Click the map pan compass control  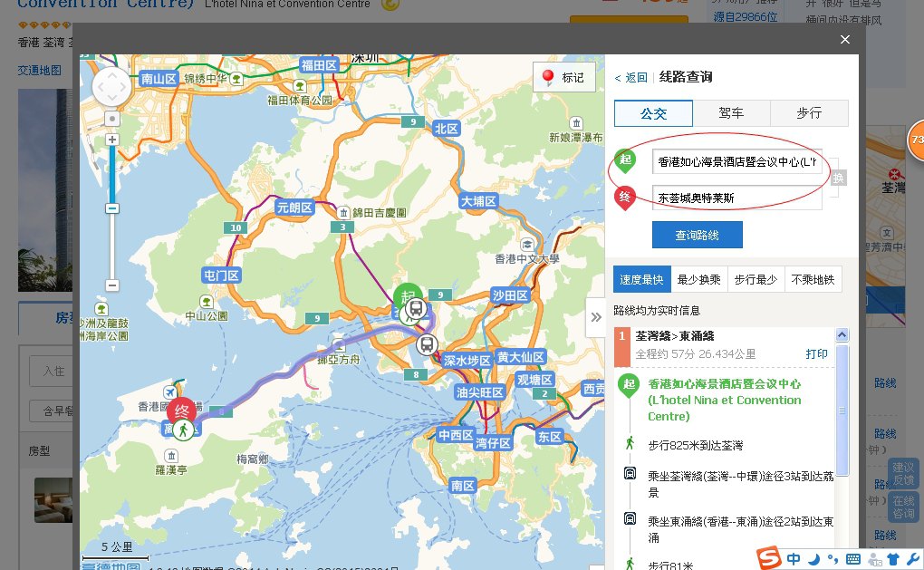tap(111, 87)
